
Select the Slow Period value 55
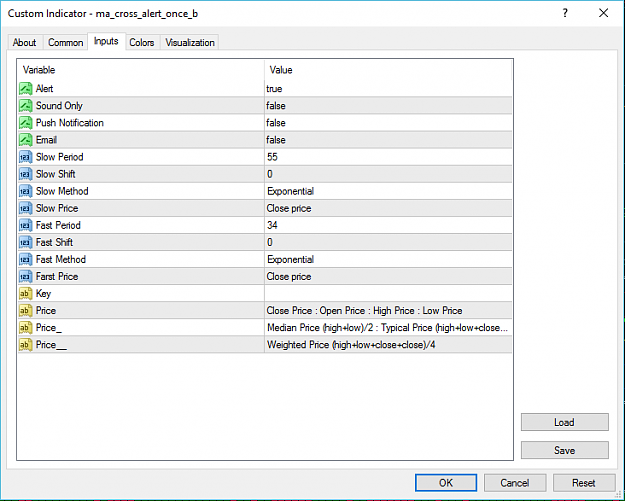tap(388, 157)
